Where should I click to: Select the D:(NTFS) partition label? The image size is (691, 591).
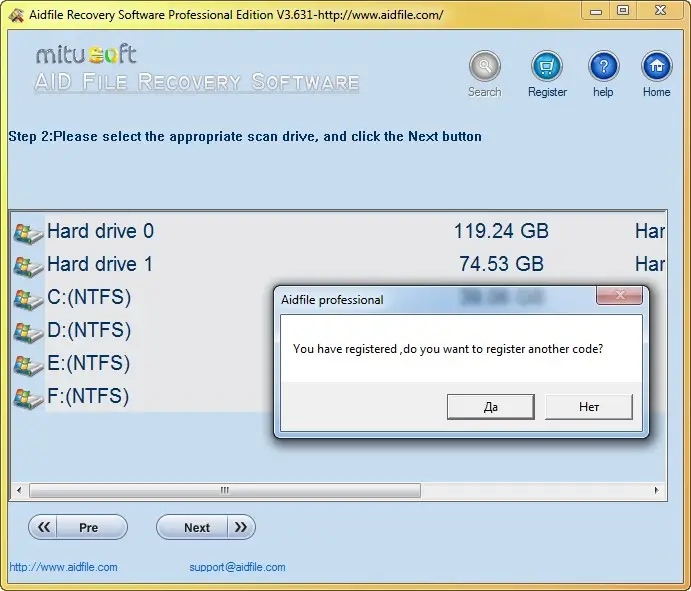coord(89,331)
